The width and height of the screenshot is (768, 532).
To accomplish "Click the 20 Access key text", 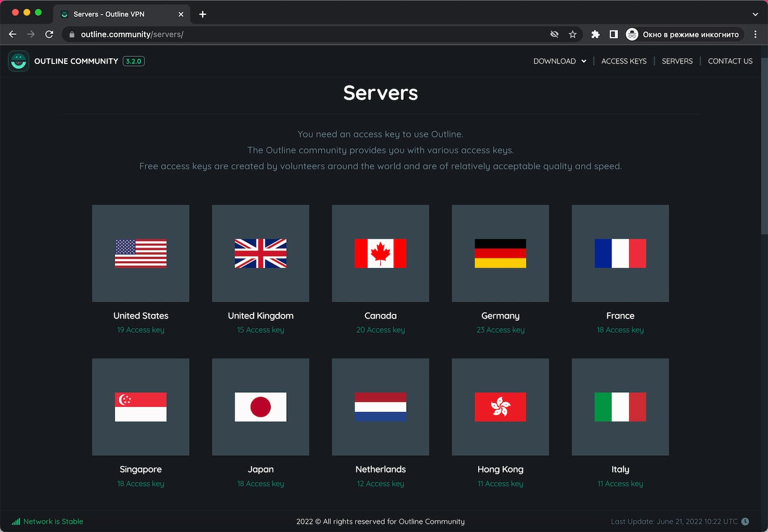I will pyautogui.click(x=380, y=330).
